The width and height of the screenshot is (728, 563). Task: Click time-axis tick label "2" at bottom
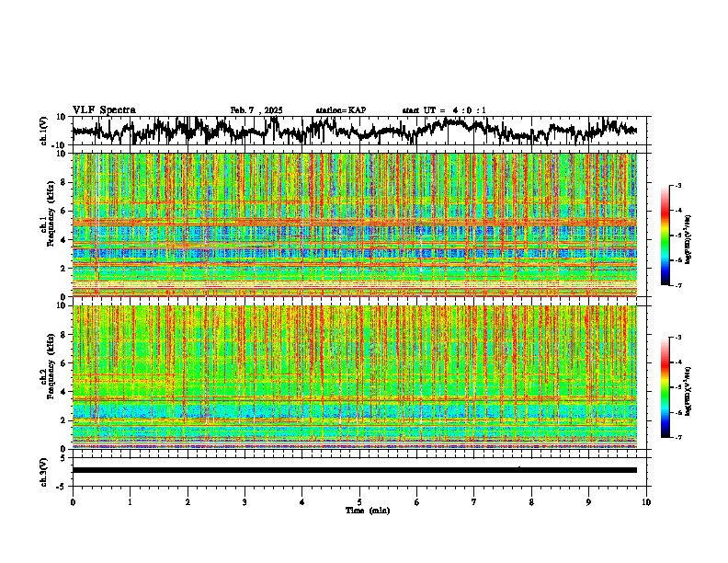point(188,502)
